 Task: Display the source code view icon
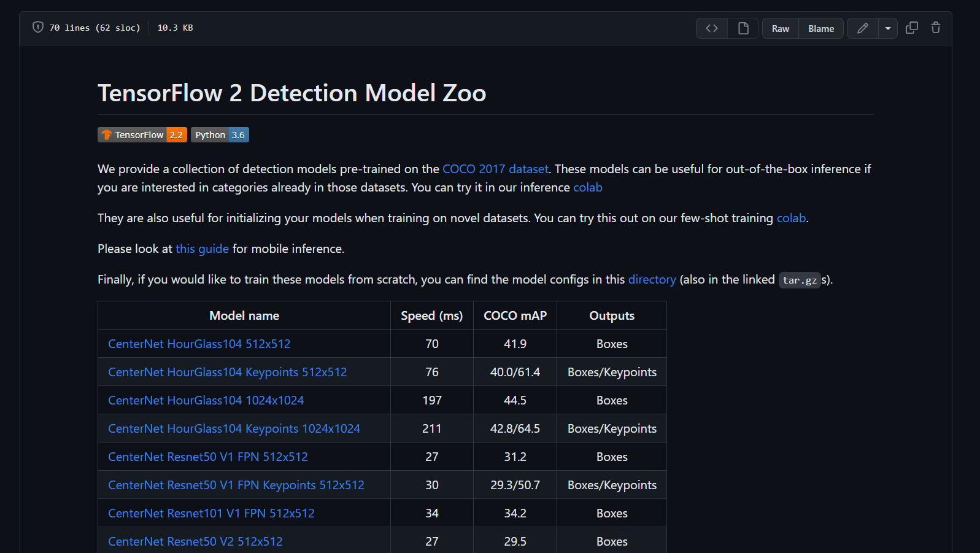click(x=712, y=28)
